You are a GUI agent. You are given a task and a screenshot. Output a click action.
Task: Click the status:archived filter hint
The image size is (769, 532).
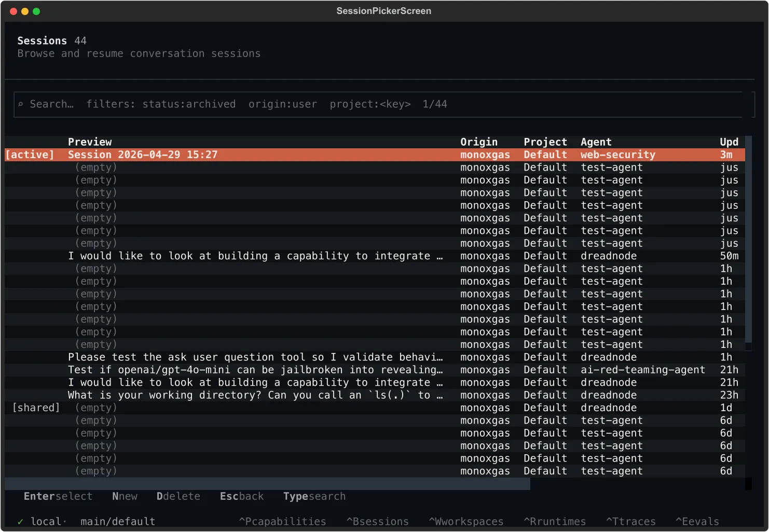pyautogui.click(x=189, y=104)
